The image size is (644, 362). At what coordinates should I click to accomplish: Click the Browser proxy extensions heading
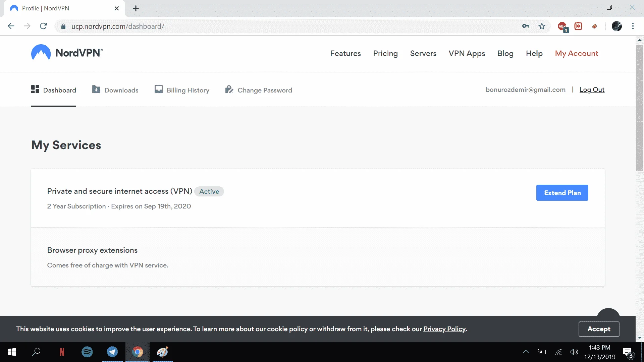[x=92, y=250]
